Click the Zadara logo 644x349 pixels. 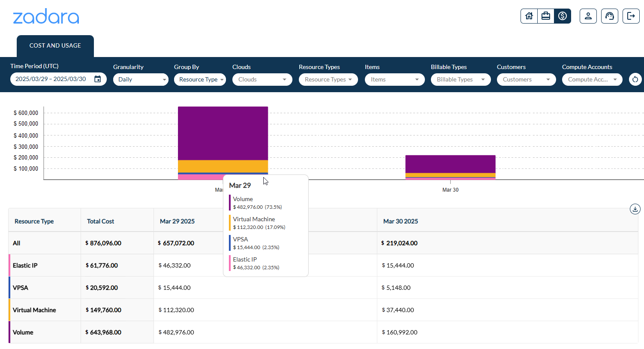46,17
